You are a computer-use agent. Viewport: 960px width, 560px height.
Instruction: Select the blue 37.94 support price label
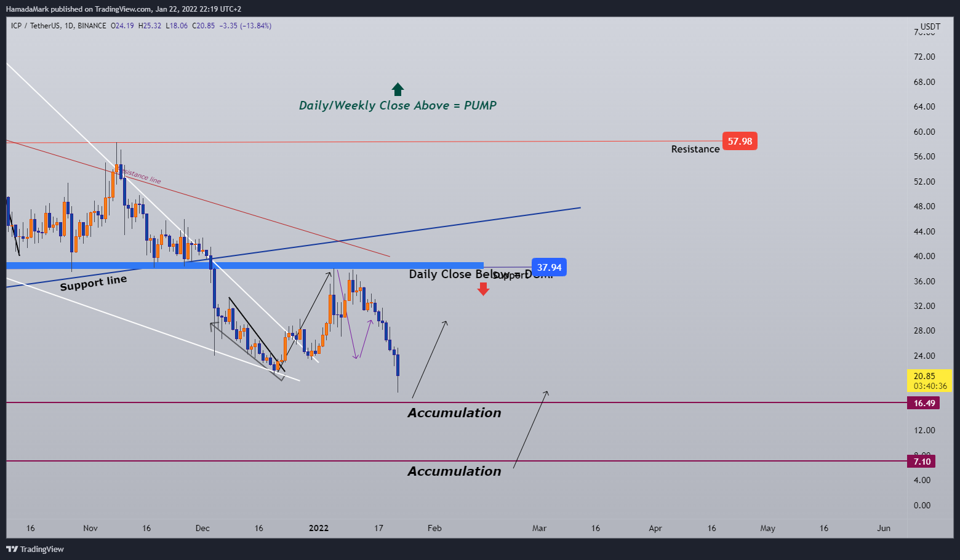tap(549, 267)
